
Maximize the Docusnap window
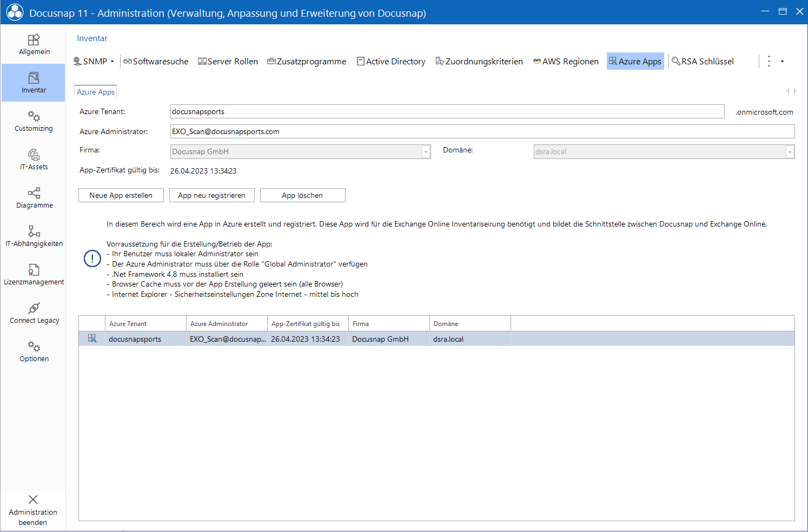(x=783, y=11)
